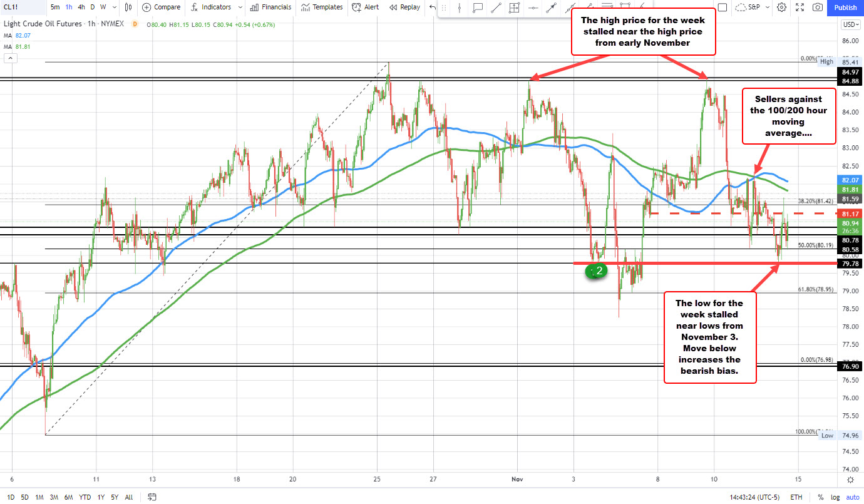The image size is (864, 504).
Task: Click the S&P cloud layout name
Action: [747, 8]
